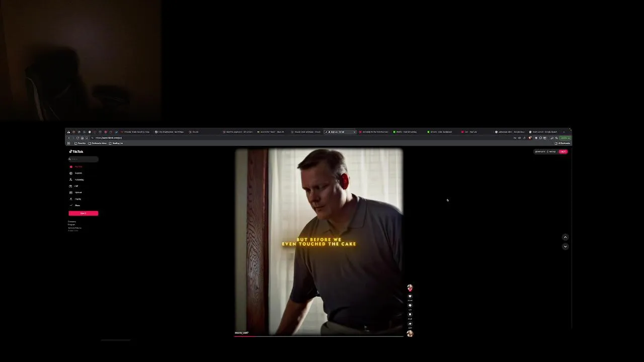Click the Log in button at top right
This screenshot has height=362, width=644.
point(563,151)
